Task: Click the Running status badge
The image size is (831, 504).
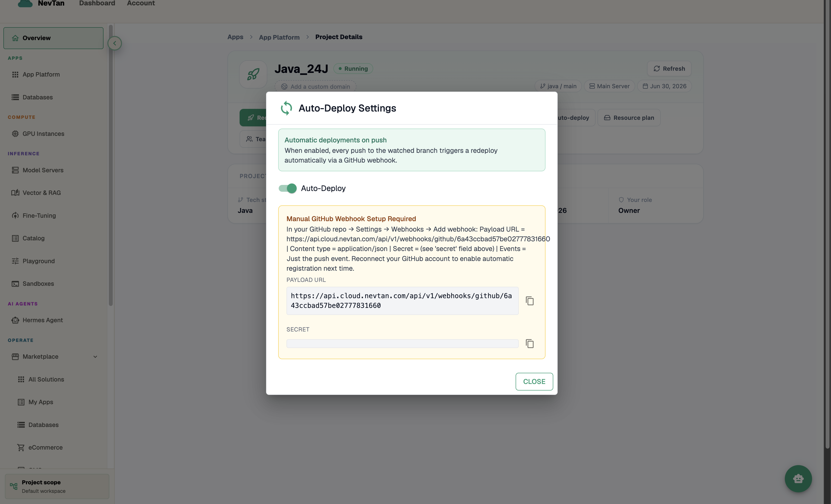Action: click(x=353, y=69)
